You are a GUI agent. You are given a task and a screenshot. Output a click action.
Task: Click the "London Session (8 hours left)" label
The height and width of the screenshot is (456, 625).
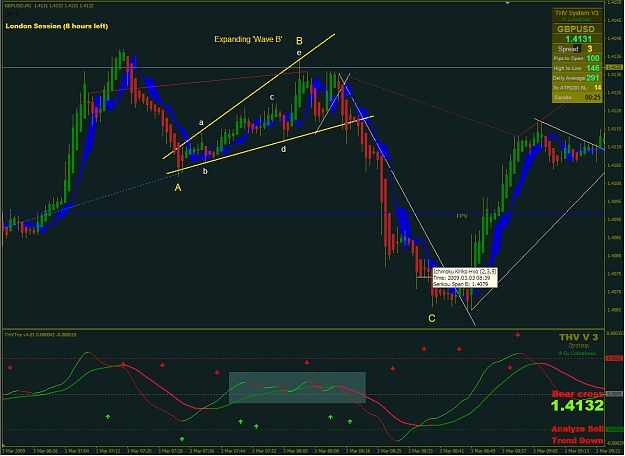[x=57, y=26]
